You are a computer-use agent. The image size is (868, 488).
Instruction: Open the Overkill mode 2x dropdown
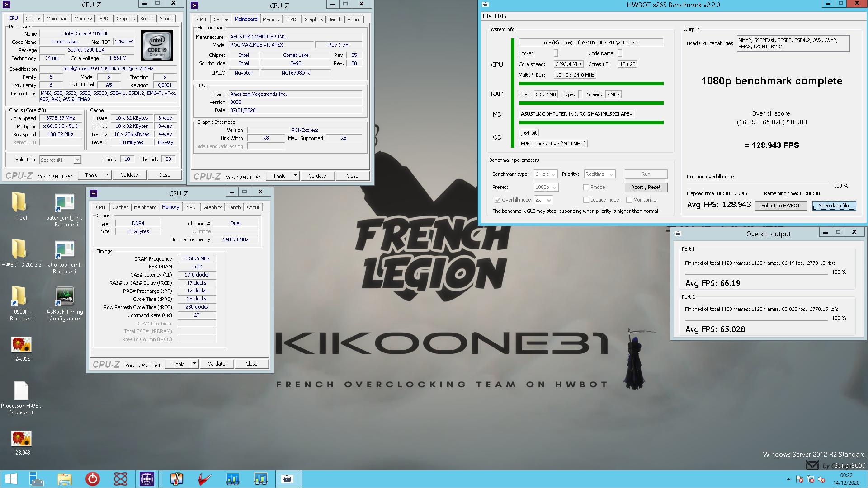543,200
